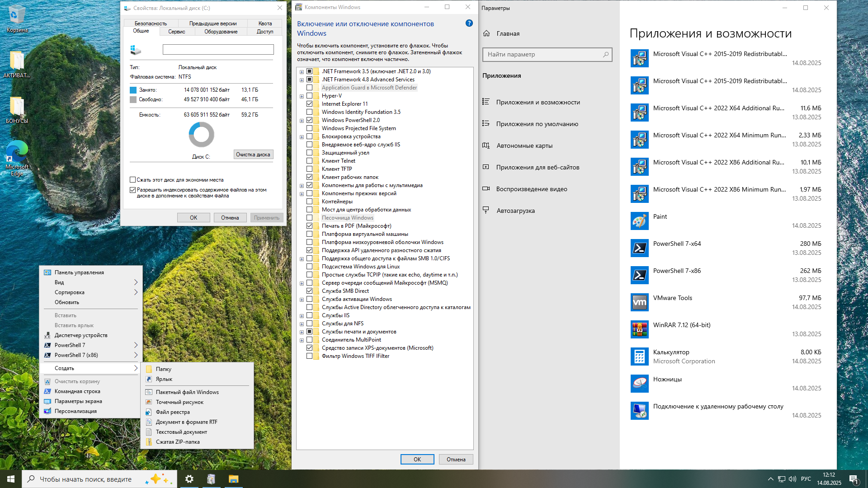Click the magnifier icon in Найти параметр field
Viewport: 868px width, 488px height.
[x=606, y=54]
